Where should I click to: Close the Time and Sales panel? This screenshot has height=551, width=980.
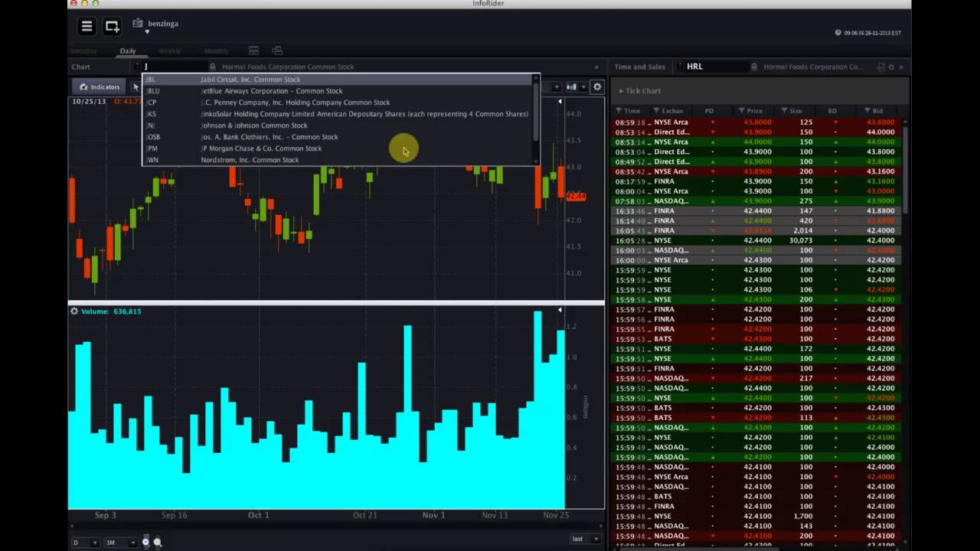901,67
